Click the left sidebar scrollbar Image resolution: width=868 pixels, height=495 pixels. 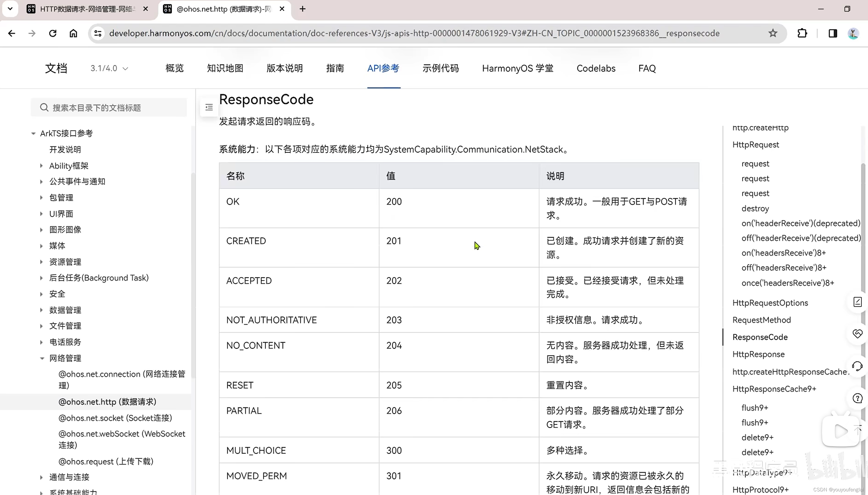tap(193, 275)
